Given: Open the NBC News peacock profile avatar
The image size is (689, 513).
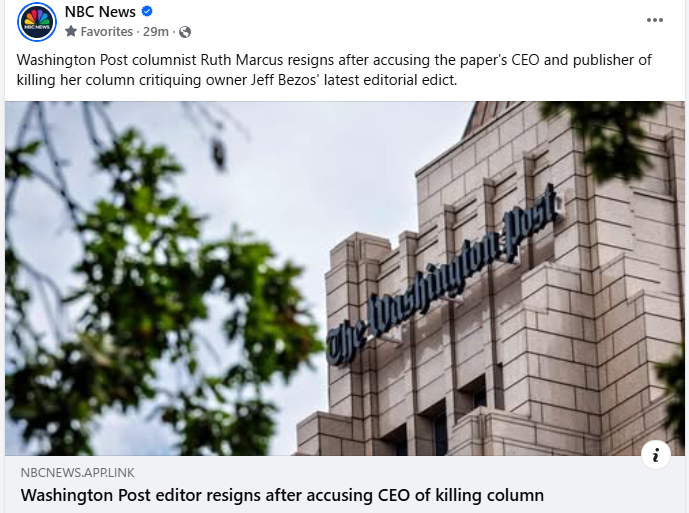Looking at the screenshot, I should point(37,22).
